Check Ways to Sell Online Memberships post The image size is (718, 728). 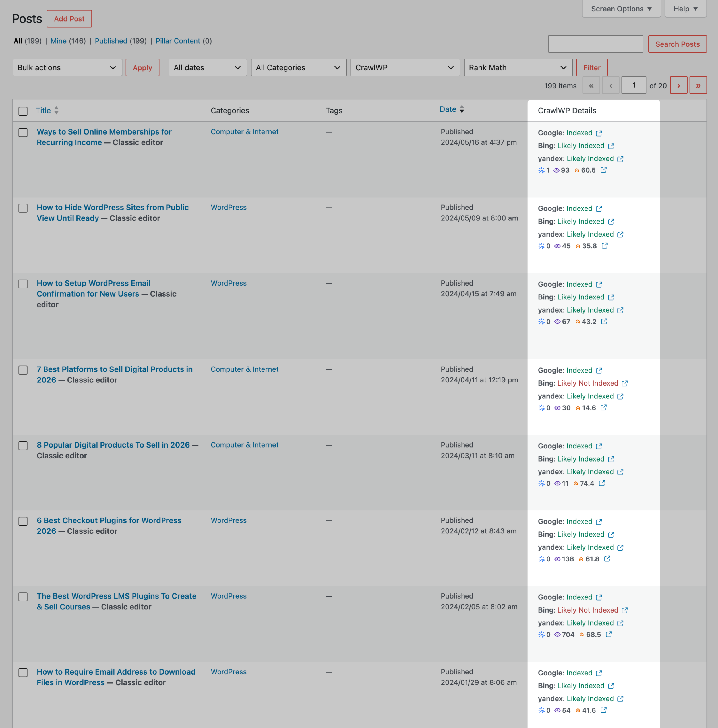23,132
